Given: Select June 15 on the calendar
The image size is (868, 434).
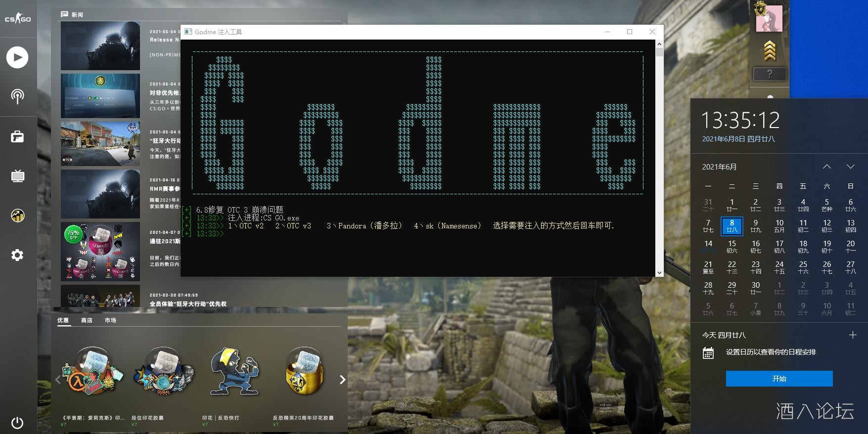Looking at the screenshot, I should pos(732,247).
